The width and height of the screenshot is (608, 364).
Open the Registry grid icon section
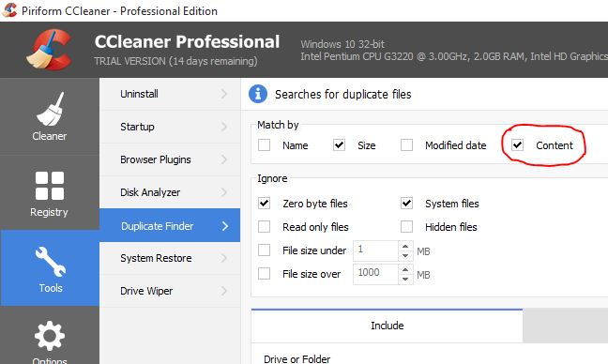tap(50, 186)
